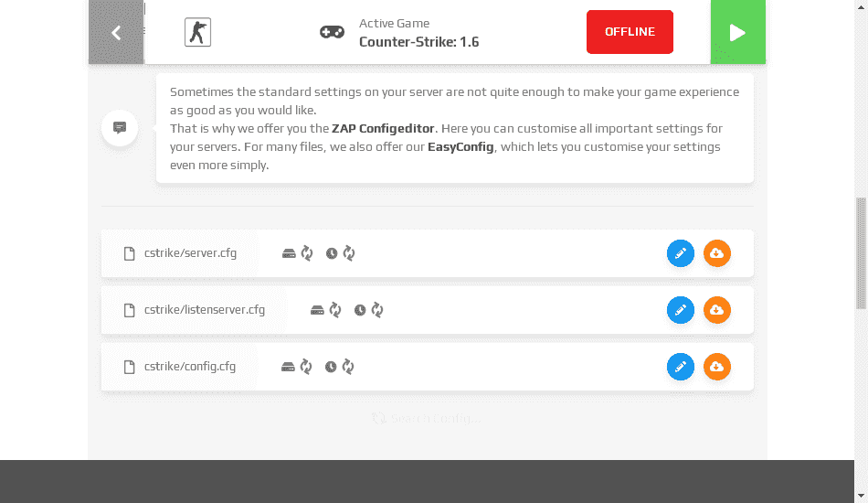This screenshot has height=503, width=868.
Task: Click the red OFFLINE status button
Action: click(630, 32)
